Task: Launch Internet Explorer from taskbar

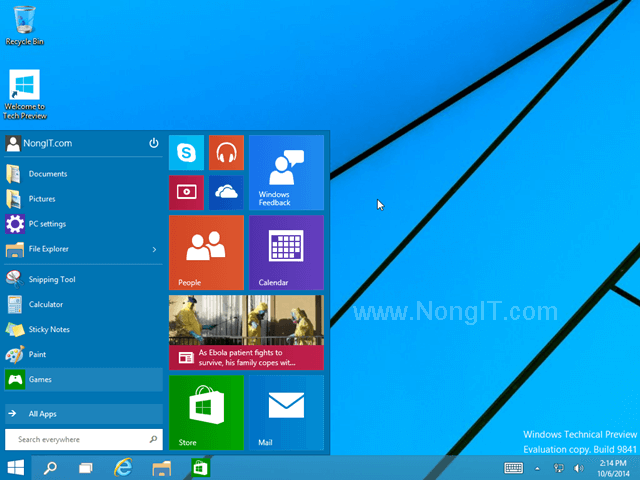Action: point(123,468)
